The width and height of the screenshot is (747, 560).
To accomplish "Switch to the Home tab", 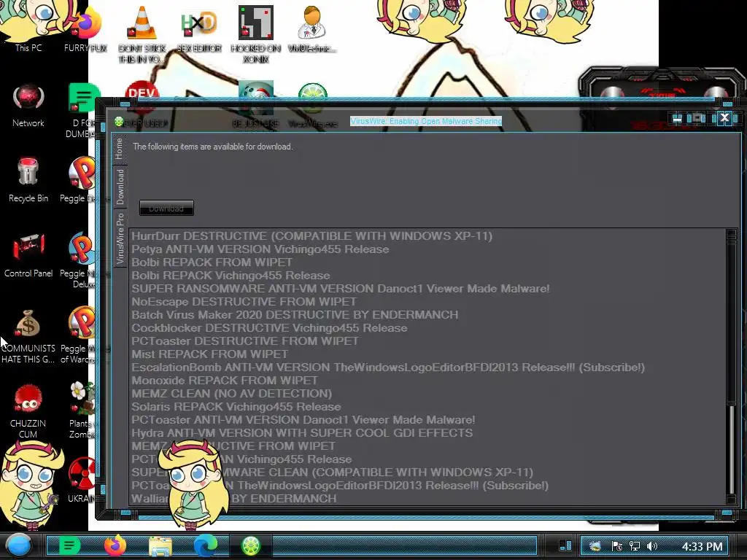I will click(119, 148).
